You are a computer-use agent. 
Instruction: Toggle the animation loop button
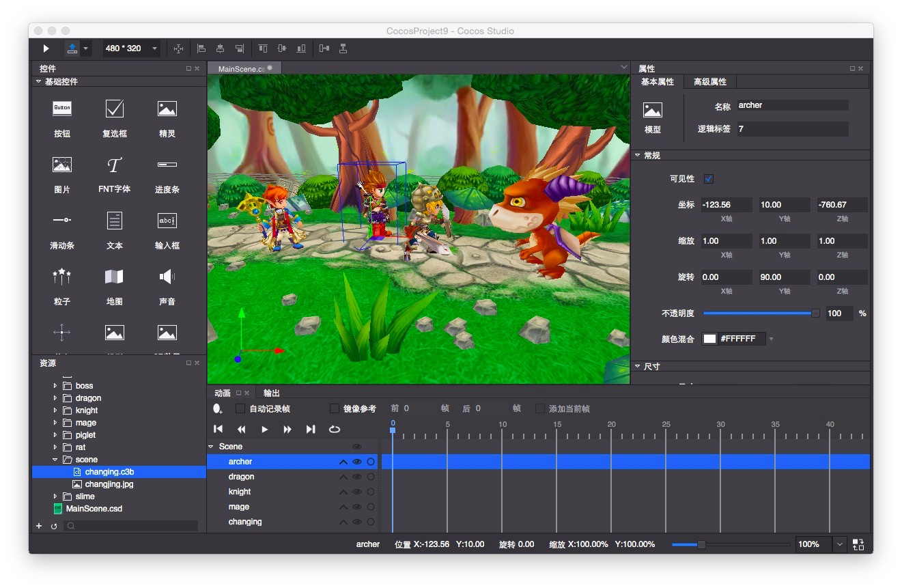point(335,429)
